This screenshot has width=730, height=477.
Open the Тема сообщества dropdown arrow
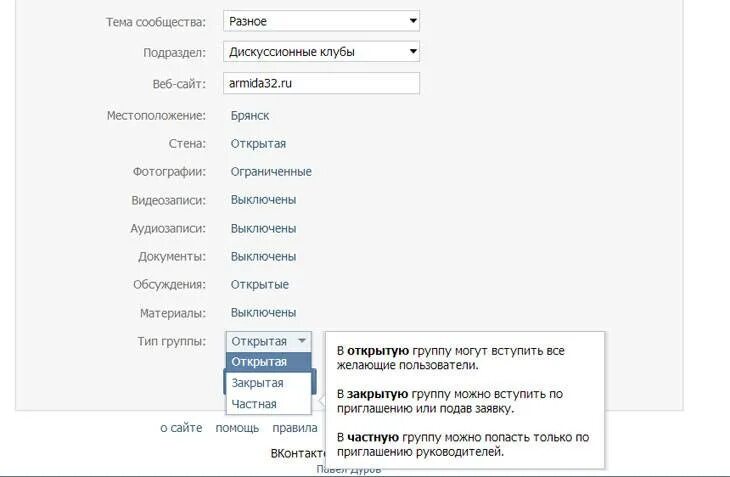(412, 21)
